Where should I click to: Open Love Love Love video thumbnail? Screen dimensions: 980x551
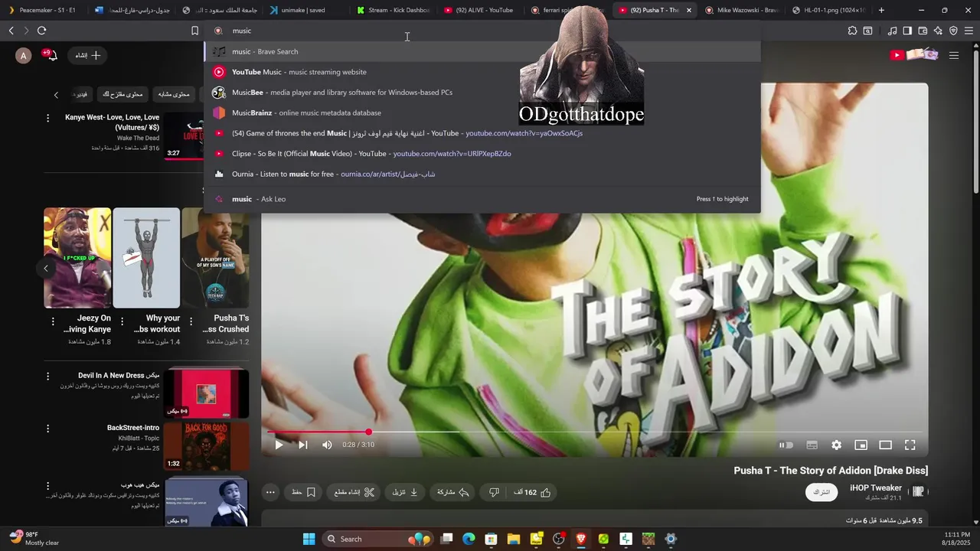(x=184, y=136)
